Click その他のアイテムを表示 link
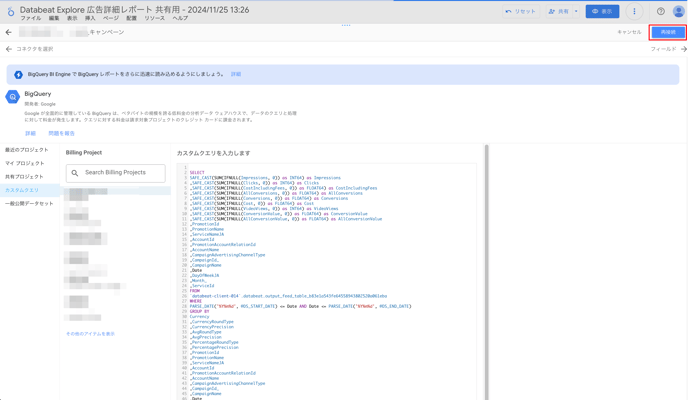 90,334
